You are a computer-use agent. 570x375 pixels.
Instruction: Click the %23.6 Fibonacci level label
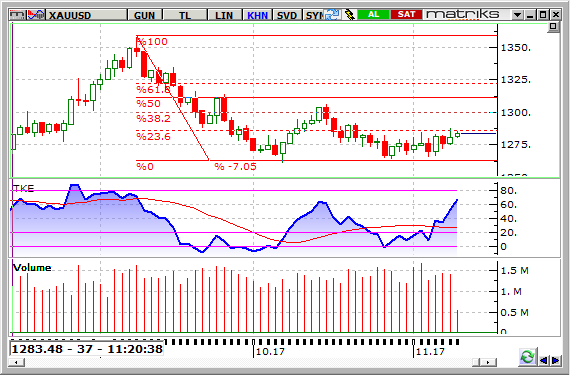point(153,137)
